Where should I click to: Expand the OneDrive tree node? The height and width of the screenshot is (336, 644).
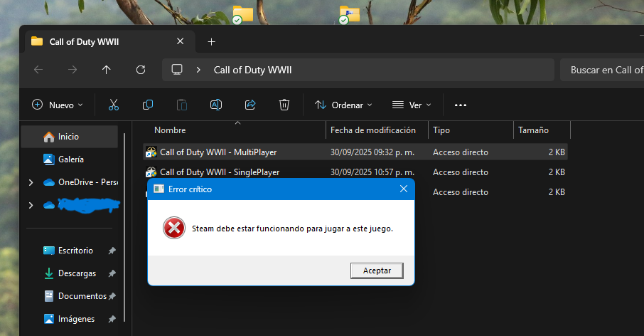point(31,182)
